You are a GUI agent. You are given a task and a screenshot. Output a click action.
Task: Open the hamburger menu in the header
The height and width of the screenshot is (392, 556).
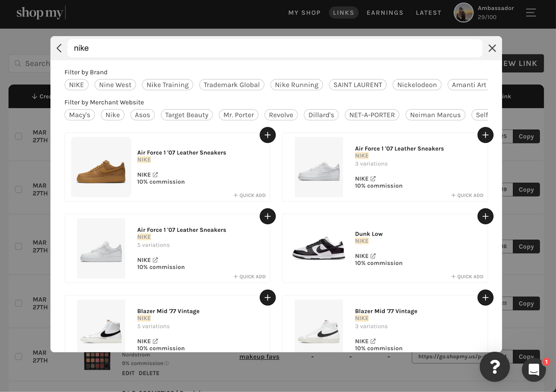[531, 13]
